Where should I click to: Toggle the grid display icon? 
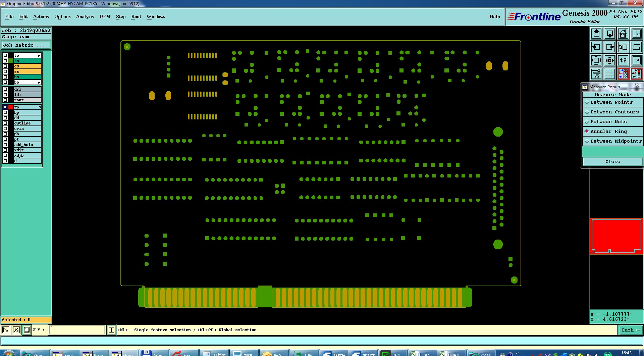click(610, 74)
